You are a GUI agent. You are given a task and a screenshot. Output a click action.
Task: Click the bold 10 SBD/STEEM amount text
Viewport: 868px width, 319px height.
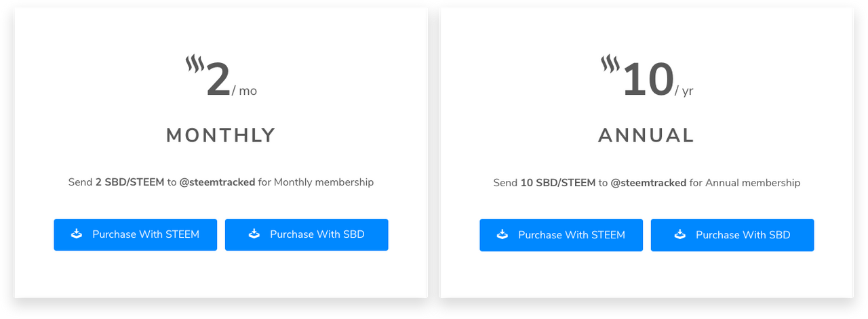[558, 183]
